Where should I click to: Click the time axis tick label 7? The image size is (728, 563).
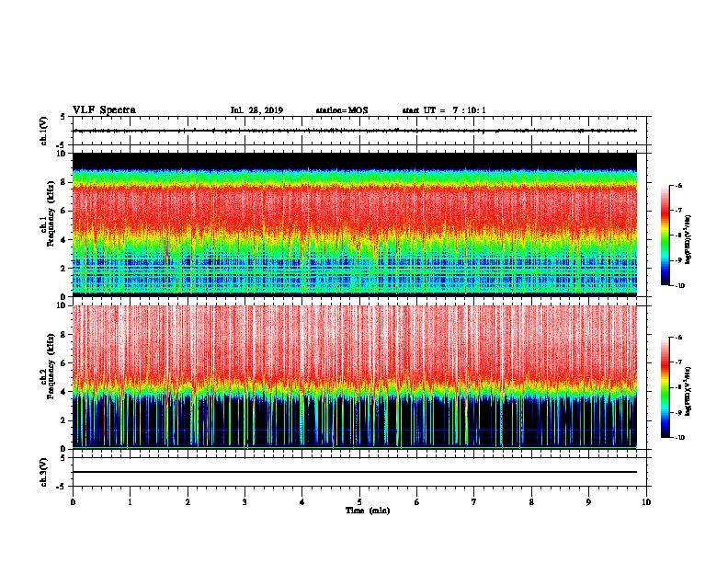(x=474, y=502)
